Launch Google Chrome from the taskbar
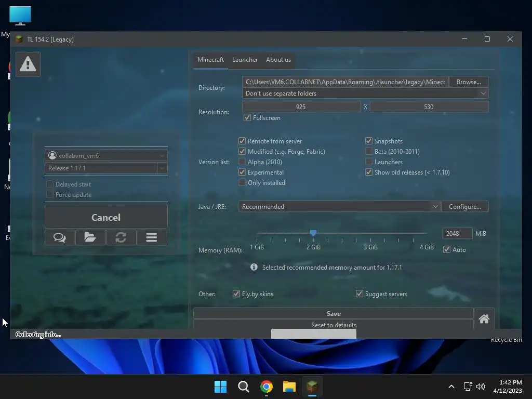532x399 pixels. click(267, 387)
